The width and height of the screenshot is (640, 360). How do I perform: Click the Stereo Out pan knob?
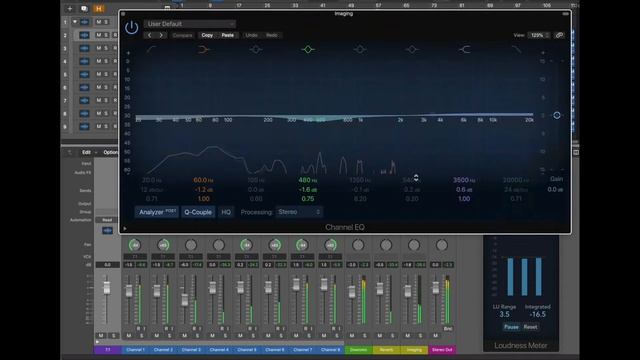tap(442, 245)
